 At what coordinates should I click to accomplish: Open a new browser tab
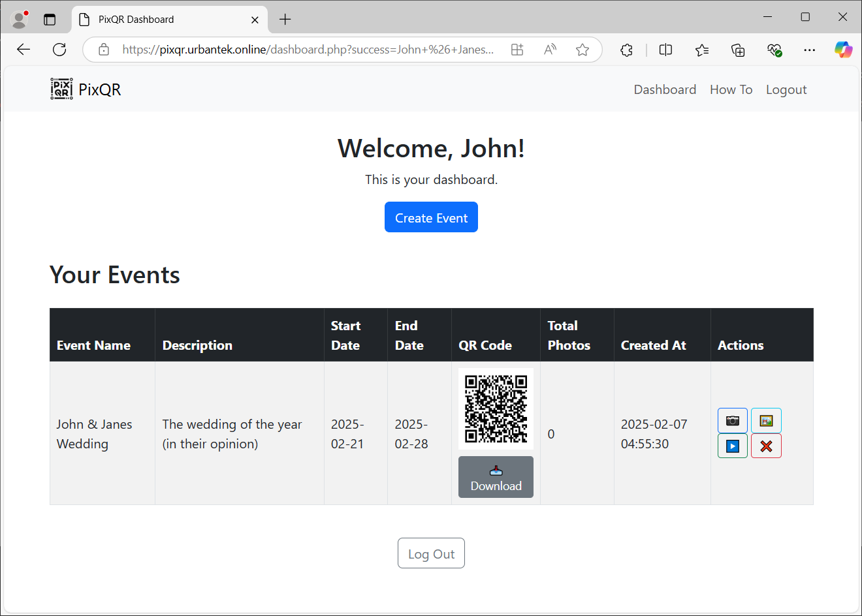coord(285,20)
